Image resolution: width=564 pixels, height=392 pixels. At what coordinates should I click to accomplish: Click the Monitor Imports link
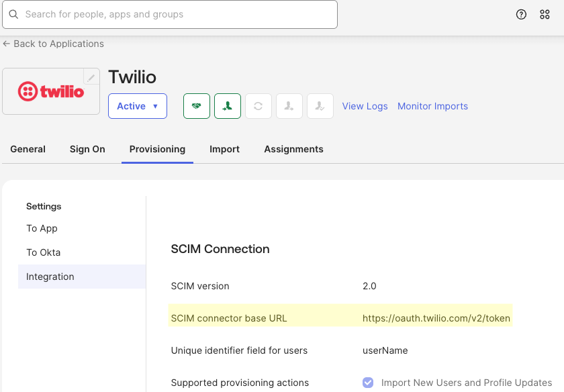(x=432, y=107)
